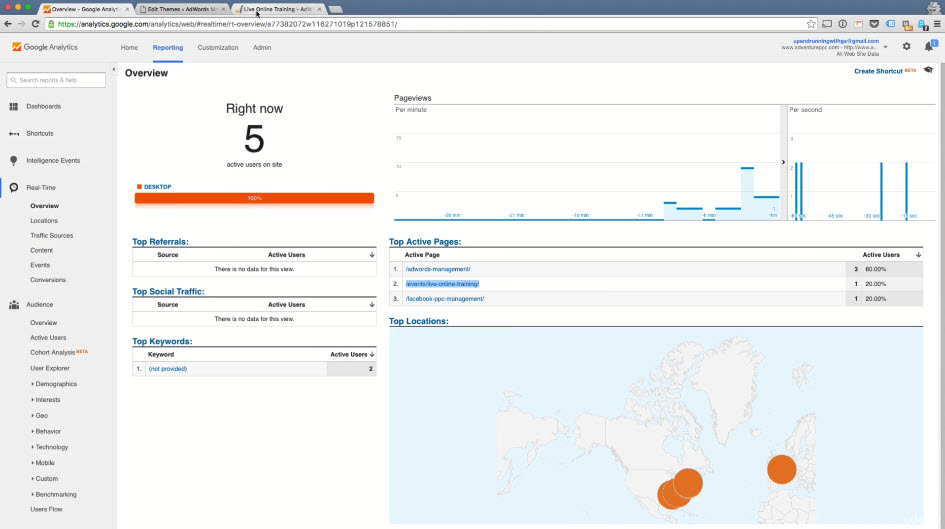Open the settings gear icon

[906, 46]
